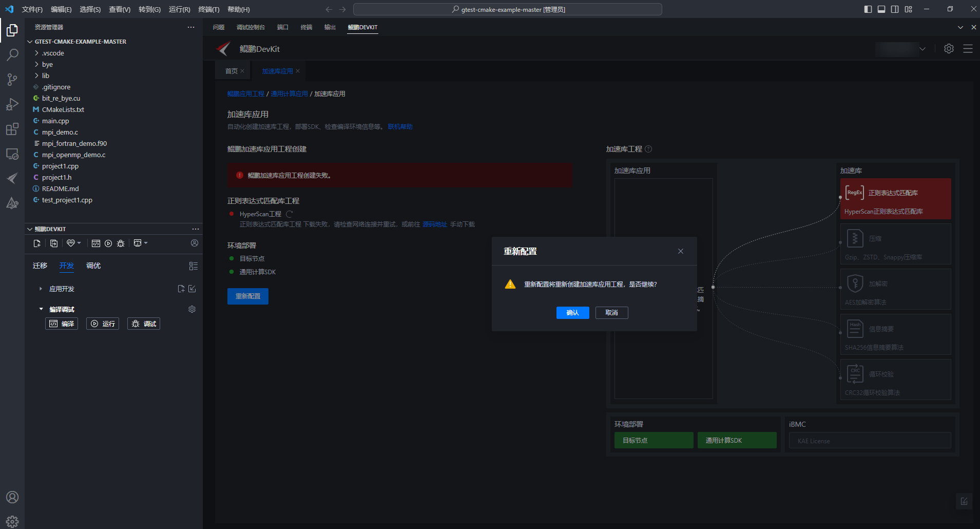The height and width of the screenshot is (529, 980).
Task: Click 编译 button under 编译调试
Action: [x=62, y=324]
